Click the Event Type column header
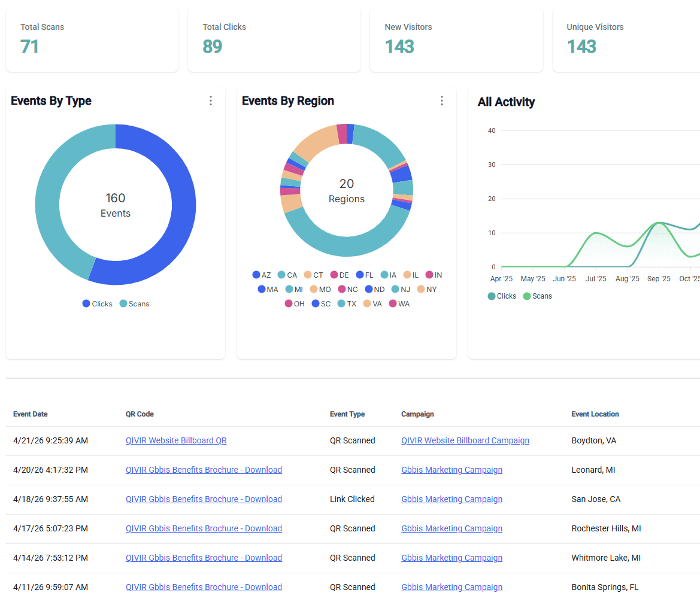This screenshot has height=599, width=700. point(347,413)
